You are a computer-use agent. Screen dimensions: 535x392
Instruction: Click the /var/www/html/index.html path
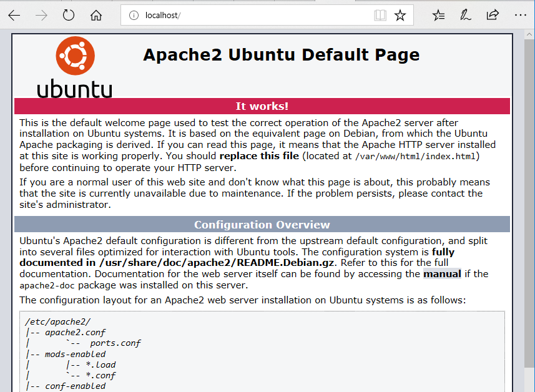[415, 156]
